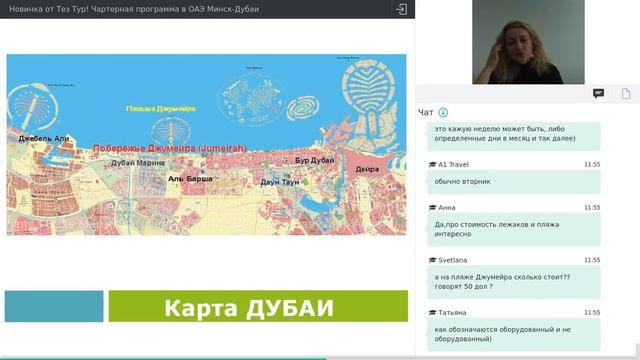
Task: Click 'Джебель Али' label on map
Action: (44, 138)
